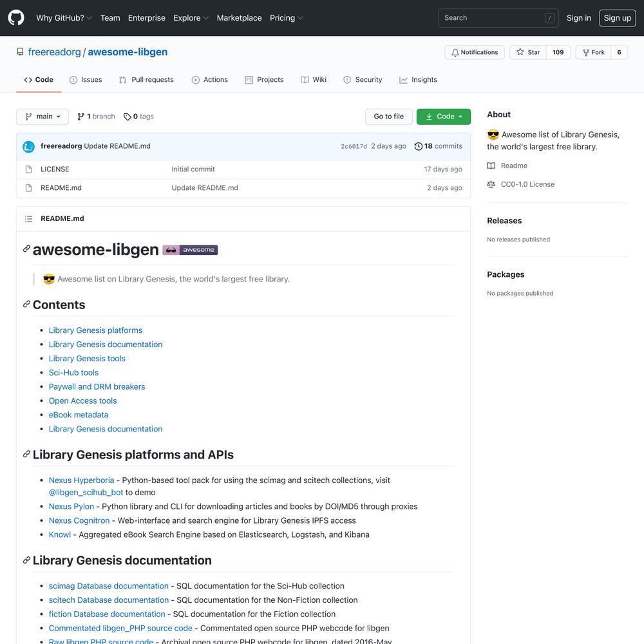Open the green Code download dropdown
Image resolution: width=644 pixels, height=644 pixels.
point(444,117)
